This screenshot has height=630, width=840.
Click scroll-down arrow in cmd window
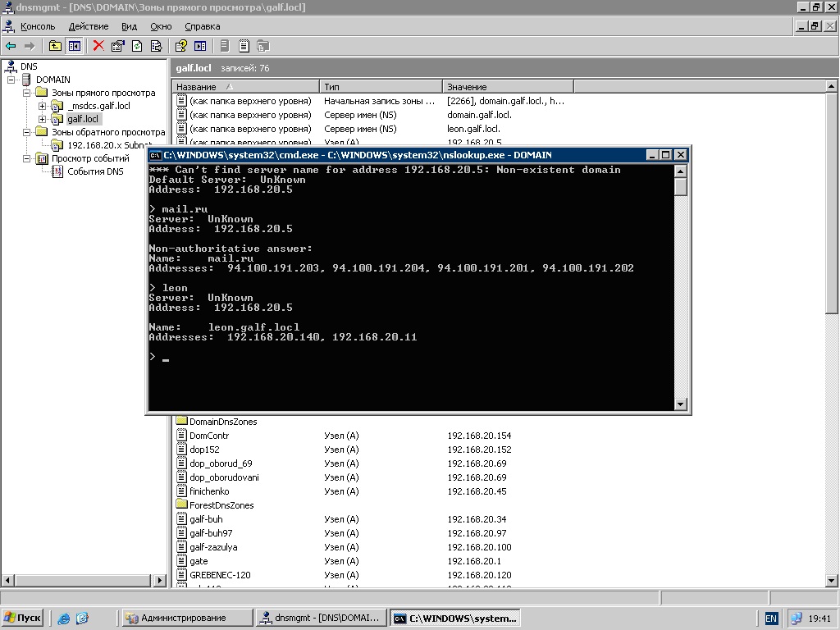680,404
